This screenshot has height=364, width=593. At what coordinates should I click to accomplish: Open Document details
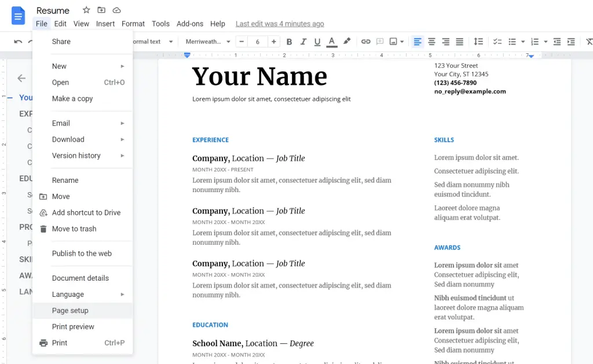[x=83, y=278]
